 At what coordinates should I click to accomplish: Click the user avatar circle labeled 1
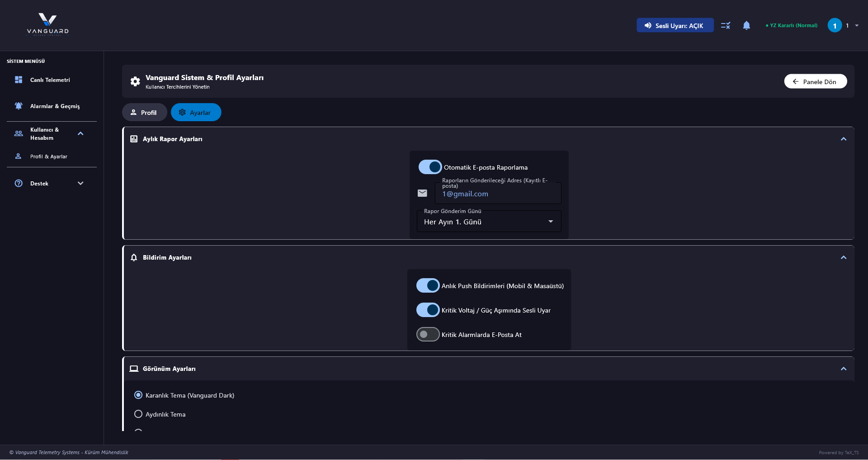click(835, 25)
